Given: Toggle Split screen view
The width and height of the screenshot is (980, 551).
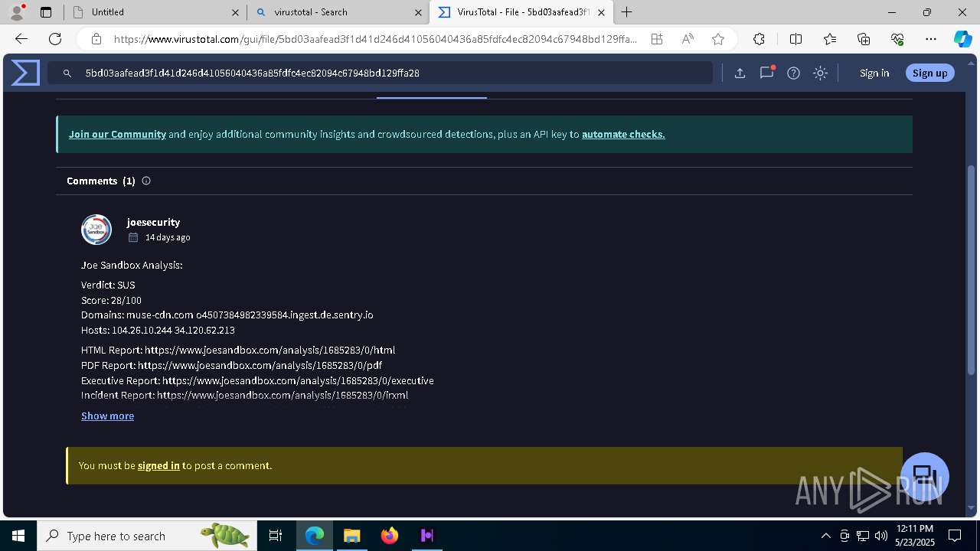Looking at the screenshot, I should pyautogui.click(x=795, y=39).
